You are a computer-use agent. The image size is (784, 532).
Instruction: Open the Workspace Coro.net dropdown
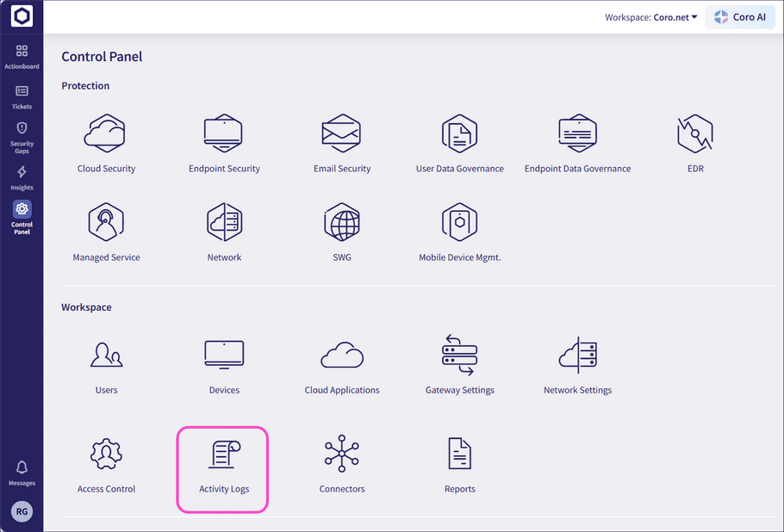(x=650, y=16)
